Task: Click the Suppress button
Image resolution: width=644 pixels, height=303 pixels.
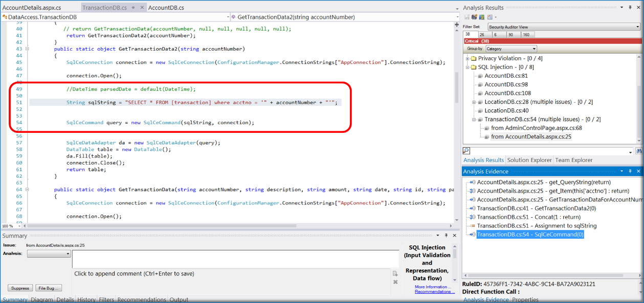Action: (x=20, y=288)
